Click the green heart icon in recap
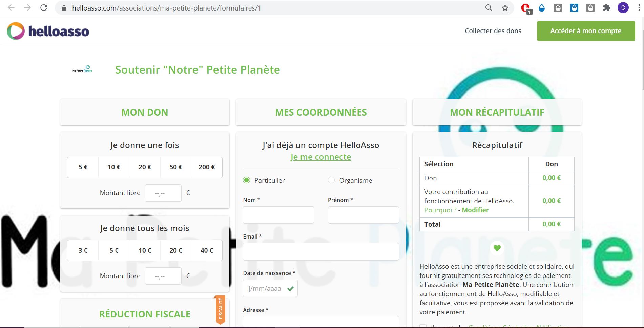Image resolution: width=644 pixels, height=328 pixels. click(x=497, y=248)
